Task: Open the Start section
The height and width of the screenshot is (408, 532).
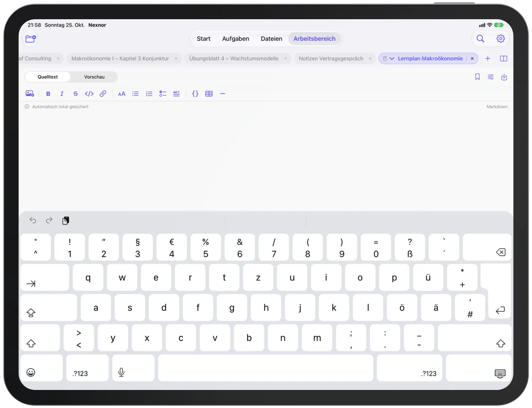Action: click(203, 39)
